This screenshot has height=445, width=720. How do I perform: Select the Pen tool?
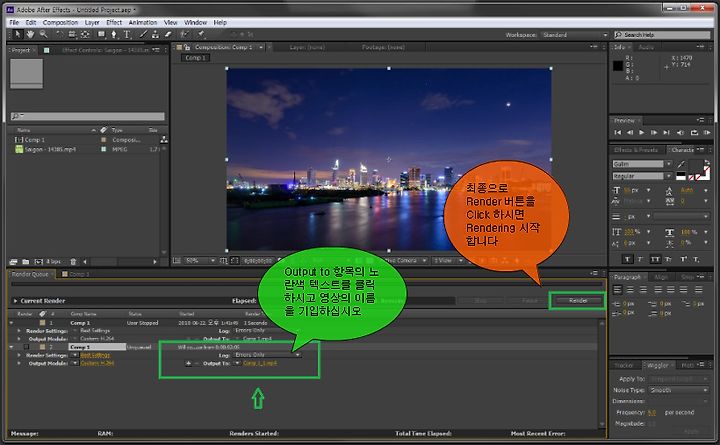click(114, 34)
